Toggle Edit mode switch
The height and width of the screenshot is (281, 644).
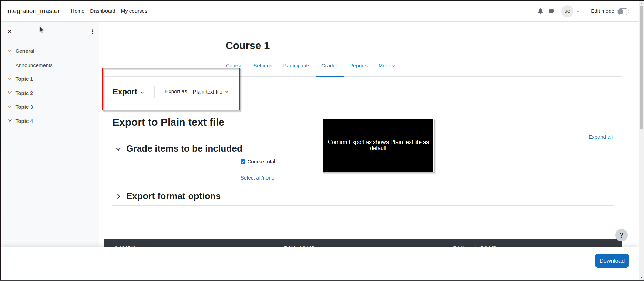click(x=623, y=12)
